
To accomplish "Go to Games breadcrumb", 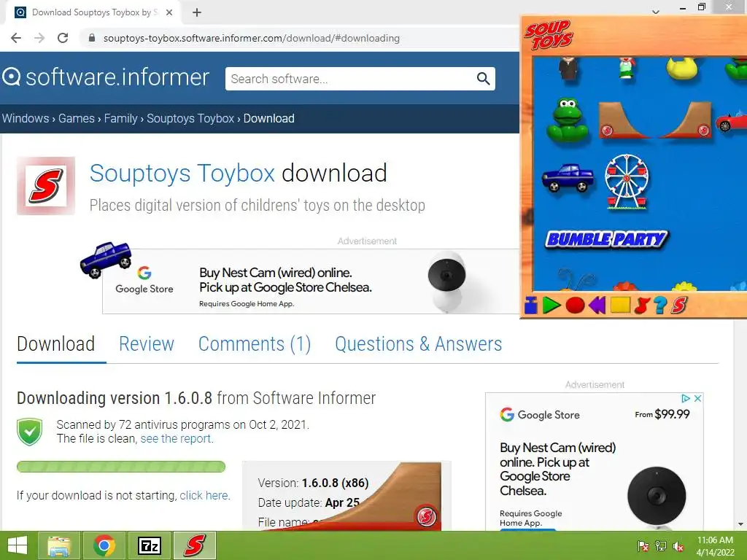I will click(76, 118).
